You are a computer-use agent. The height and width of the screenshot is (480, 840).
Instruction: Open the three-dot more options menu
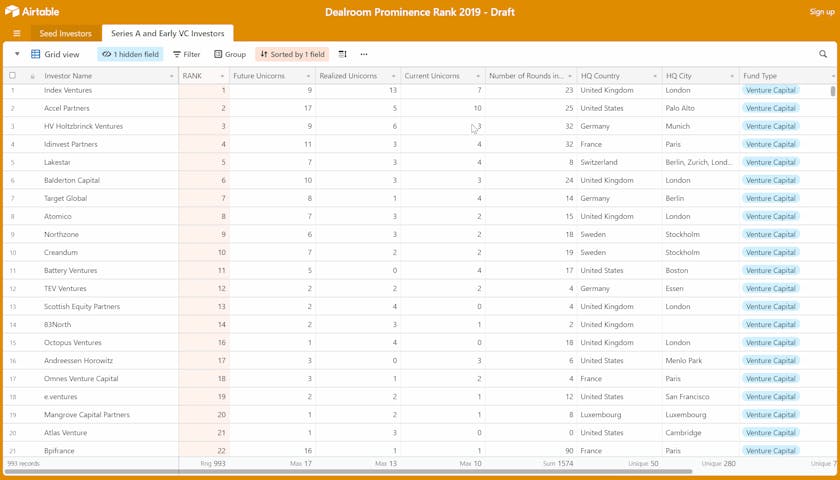pos(364,54)
